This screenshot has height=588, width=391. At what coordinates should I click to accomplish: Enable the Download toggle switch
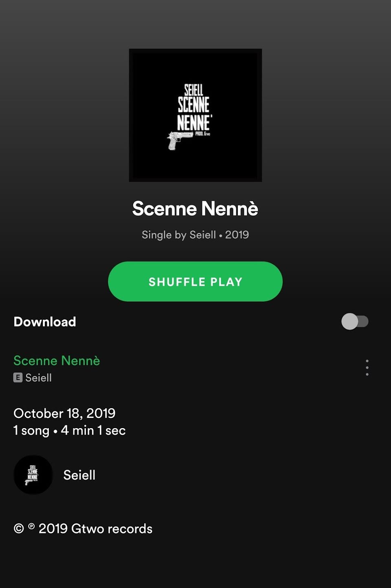(355, 321)
